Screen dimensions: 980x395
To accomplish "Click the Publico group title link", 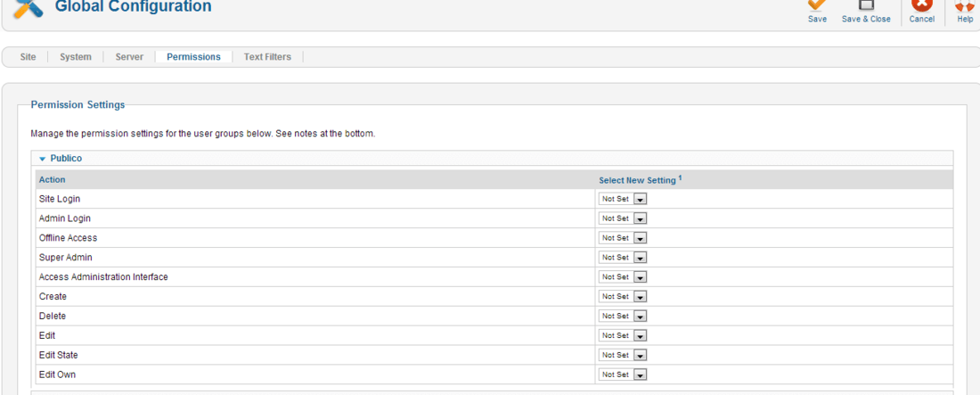I will coord(66,159).
